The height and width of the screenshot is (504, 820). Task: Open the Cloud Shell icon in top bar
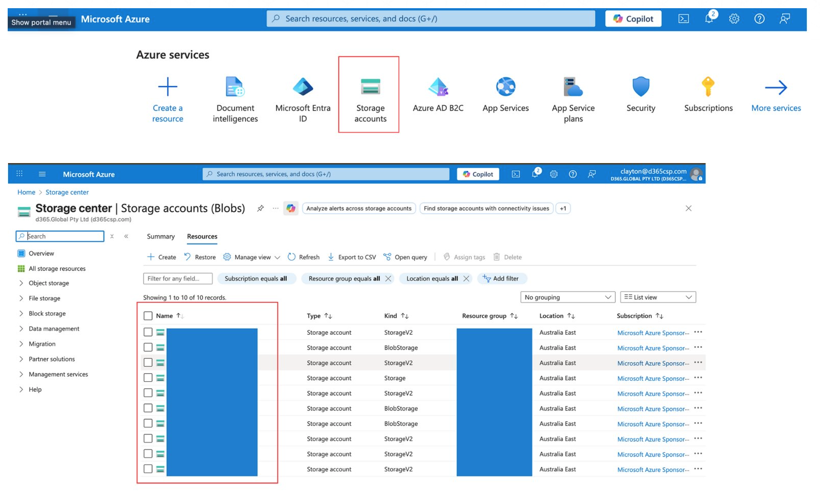coord(683,19)
